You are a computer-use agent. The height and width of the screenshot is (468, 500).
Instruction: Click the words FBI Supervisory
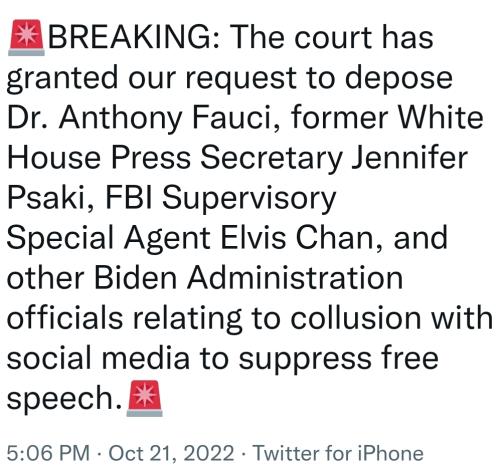[x=220, y=200]
